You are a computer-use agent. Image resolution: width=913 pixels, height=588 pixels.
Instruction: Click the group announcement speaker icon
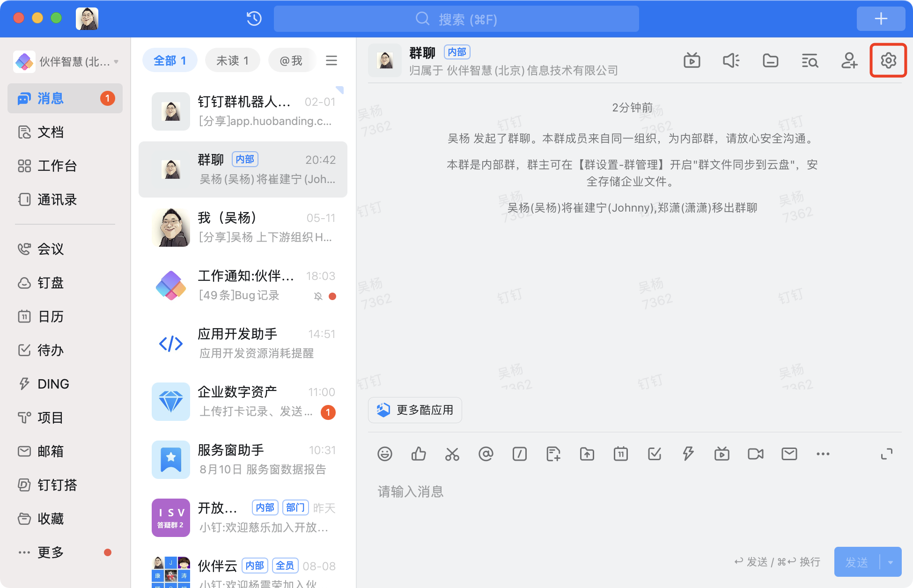(731, 60)
